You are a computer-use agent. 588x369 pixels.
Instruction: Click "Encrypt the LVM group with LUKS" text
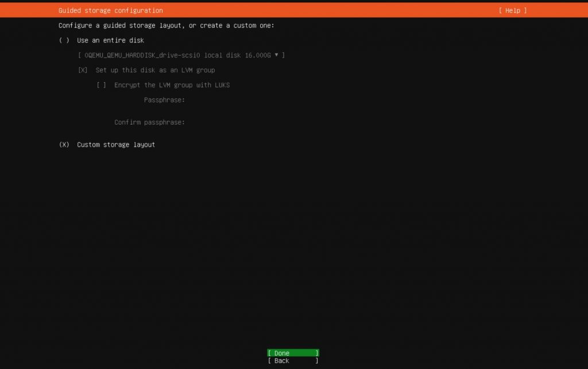point(172,85)
